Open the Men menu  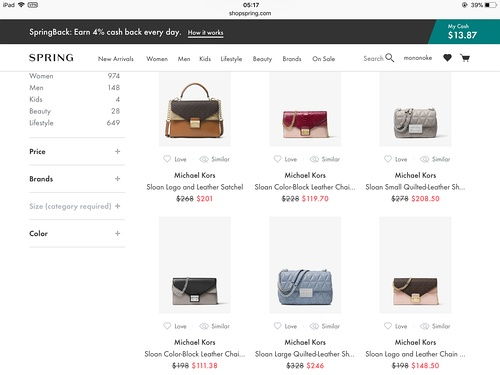(184, 59)
